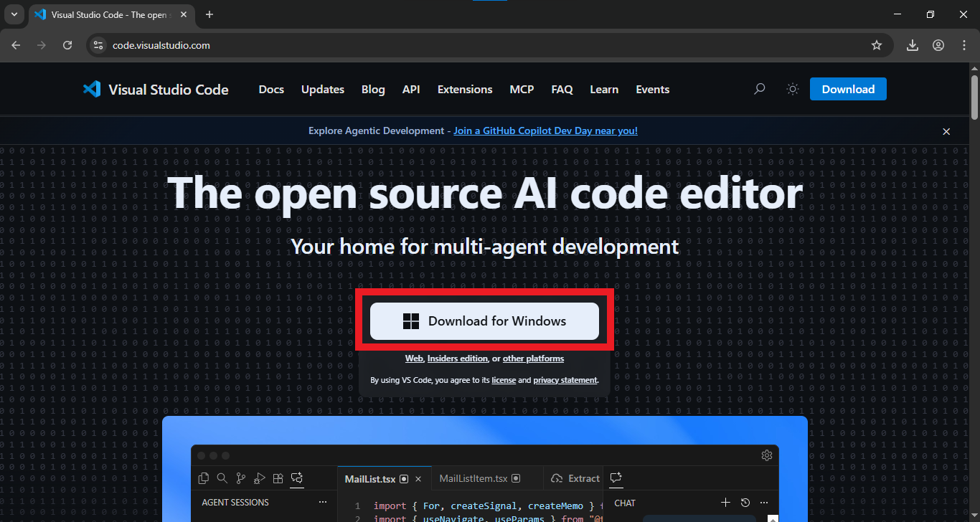
Task: Click the browser Forward arrow
Action: (42, 45)
